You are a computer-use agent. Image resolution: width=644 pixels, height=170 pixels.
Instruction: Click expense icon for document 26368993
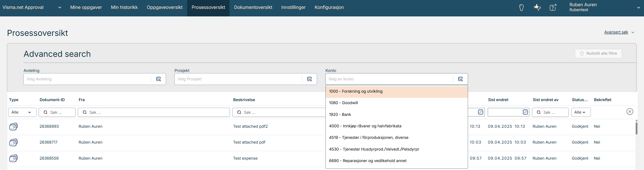click(14, 127)
